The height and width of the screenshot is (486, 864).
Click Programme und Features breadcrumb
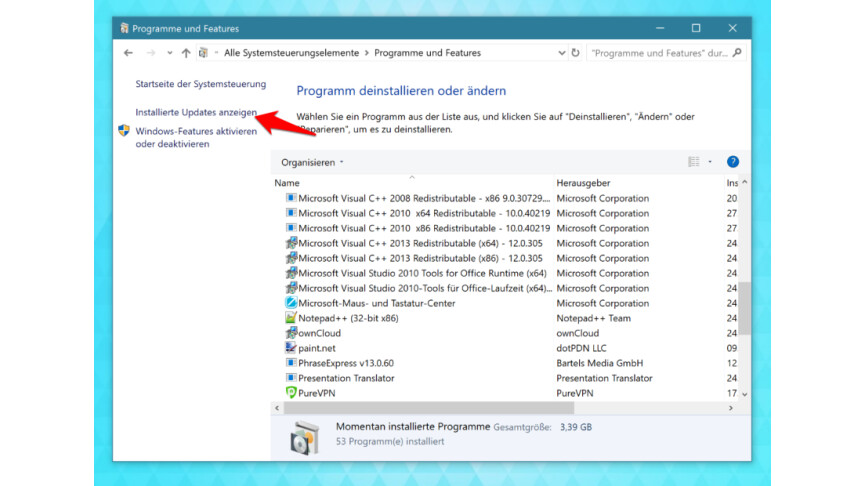click(428, 53)
